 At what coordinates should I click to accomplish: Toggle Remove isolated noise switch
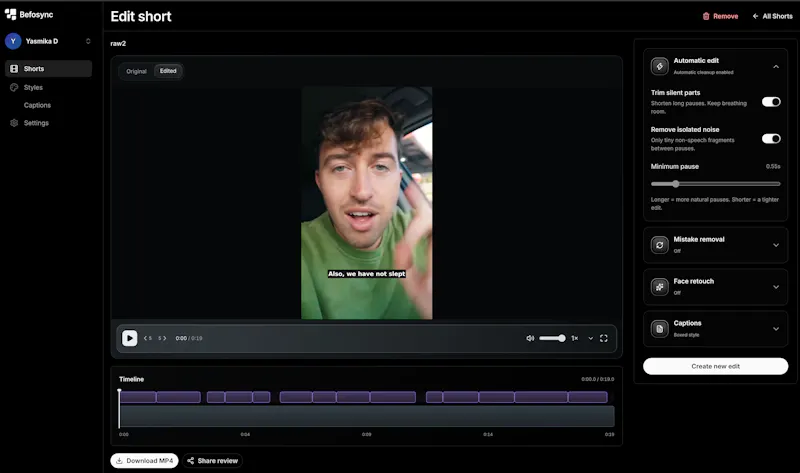(771, 139)
